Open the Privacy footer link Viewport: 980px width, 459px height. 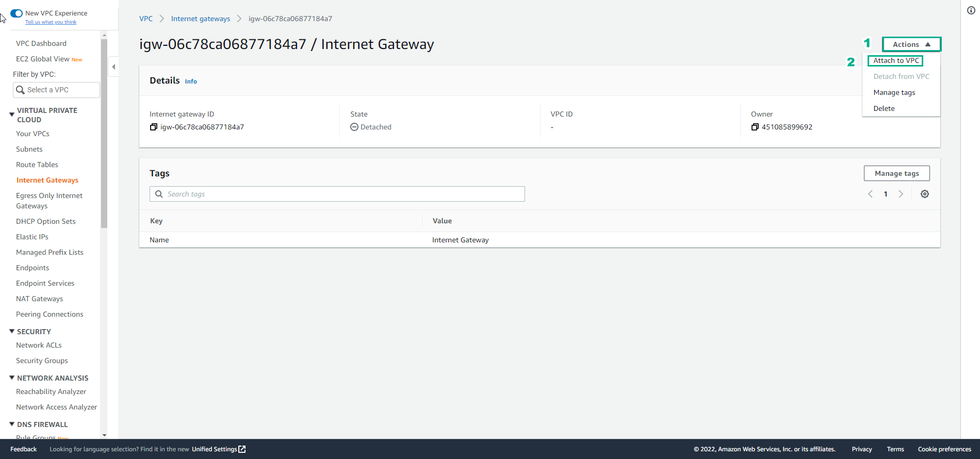[862, 449]
